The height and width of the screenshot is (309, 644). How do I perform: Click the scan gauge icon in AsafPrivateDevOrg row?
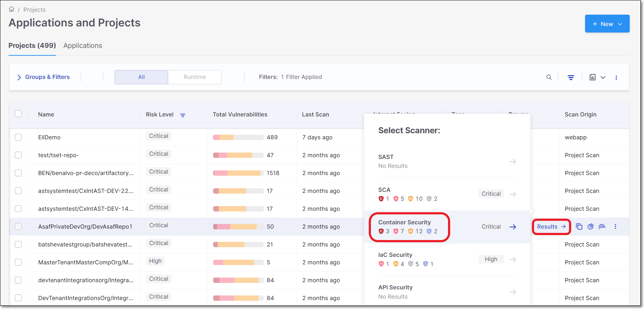[602, 226]
